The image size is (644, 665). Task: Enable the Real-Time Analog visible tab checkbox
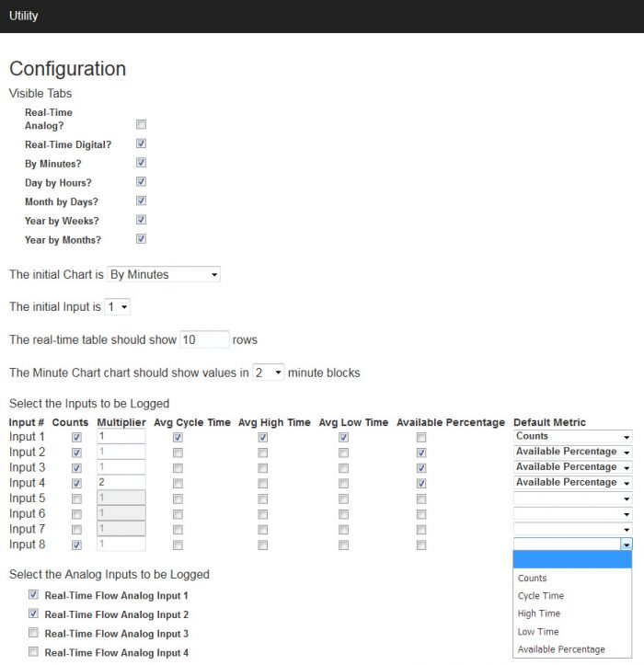[x=141, y=124]
